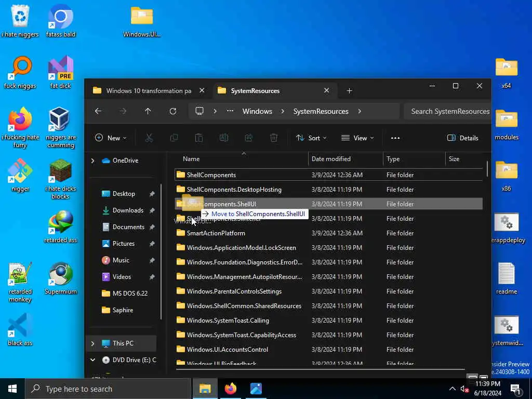The width and height of the screenshot is (532, 399).
Task: Click the Cut toolbar icon
Action: [x=149, y=138]
